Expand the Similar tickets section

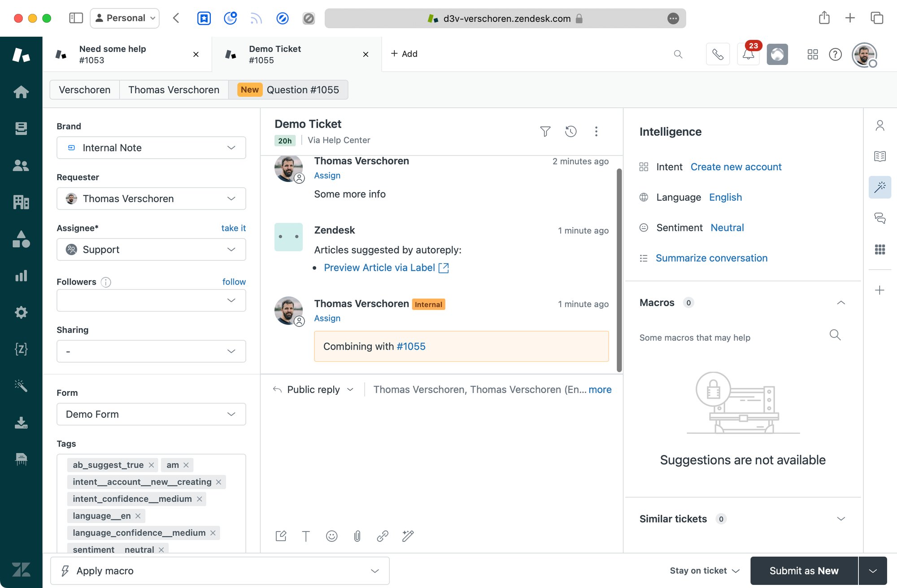pyautogui.click(x=841, y=519)
